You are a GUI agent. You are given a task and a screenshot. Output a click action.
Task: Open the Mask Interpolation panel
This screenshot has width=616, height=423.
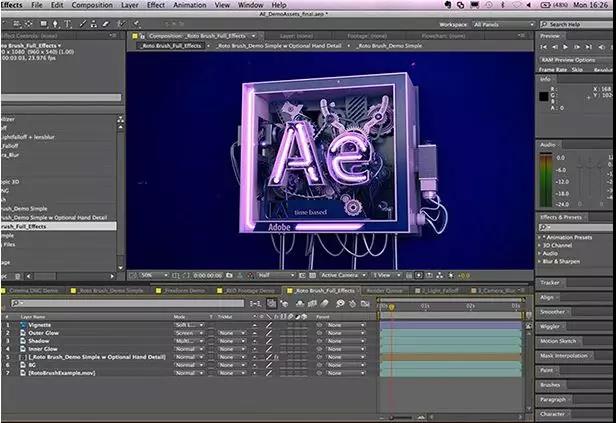tap(563, 355)
